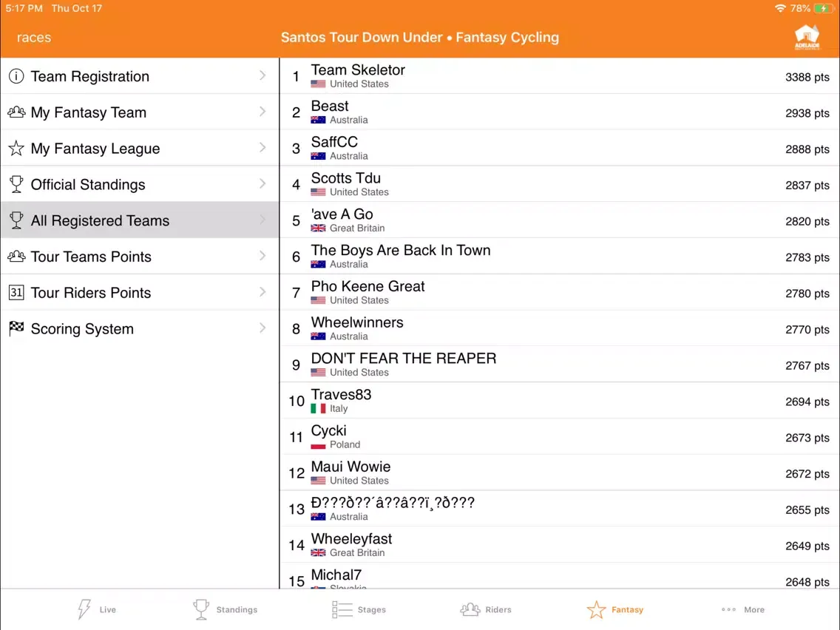Click the group icon beside Tour Teams Points
The width and height of the screenshot is (840, 630).
(x=16, y=256)
